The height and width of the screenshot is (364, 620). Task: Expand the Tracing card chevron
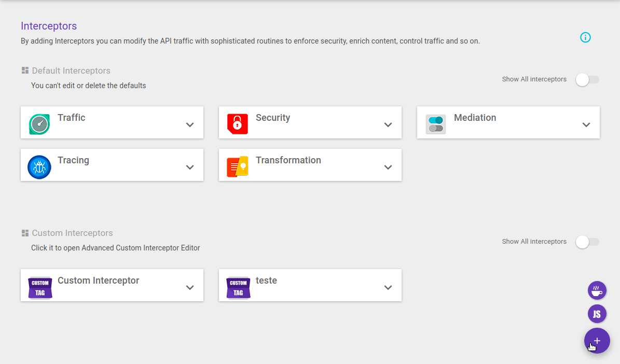click(x=190, y=167)
